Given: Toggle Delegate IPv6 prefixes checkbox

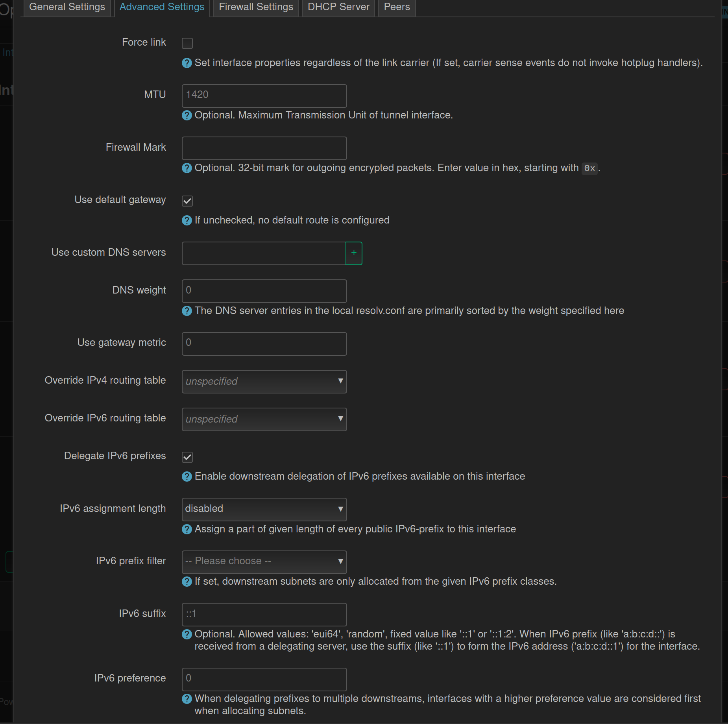Looking at the screenshot, I should tap(187, 457).
